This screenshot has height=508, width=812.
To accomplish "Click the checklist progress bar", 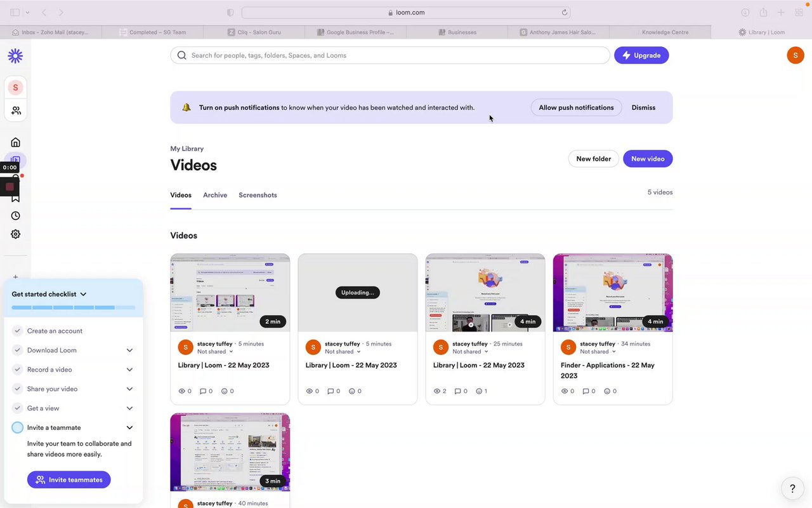I will [74, 307].
